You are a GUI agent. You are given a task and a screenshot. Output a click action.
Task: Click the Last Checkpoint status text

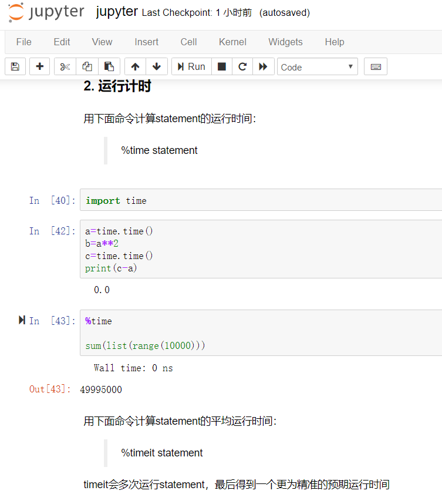coord(197,12)
